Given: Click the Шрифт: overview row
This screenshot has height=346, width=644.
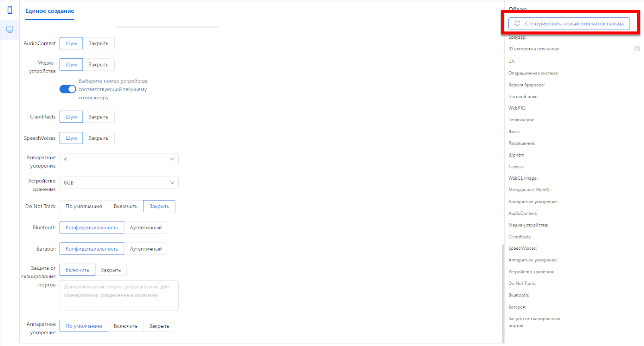Looking at the screenshot, I should point(516,155).
